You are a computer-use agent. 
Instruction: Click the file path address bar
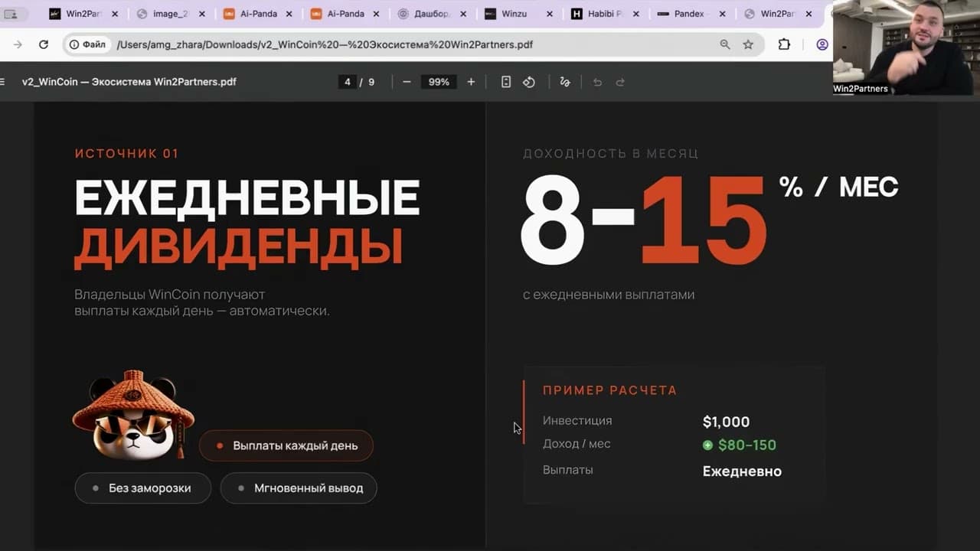tap(413, 44)
